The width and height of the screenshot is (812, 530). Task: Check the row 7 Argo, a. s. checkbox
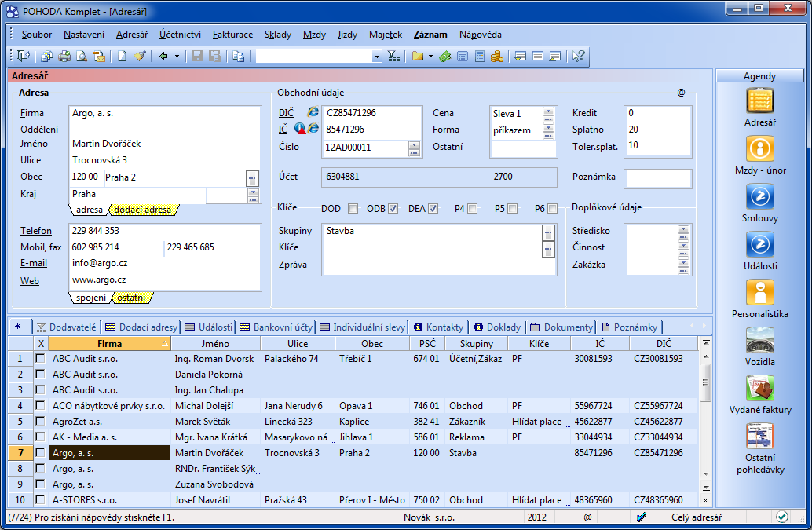click(40, 452)
